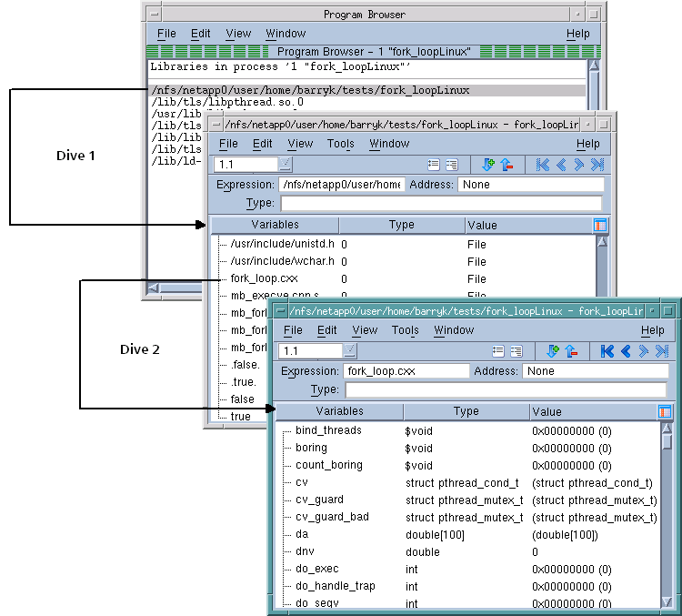Go back one dive in fork_loop.cxx window
This screenshot has height=616, width=682.
(626, 351)
